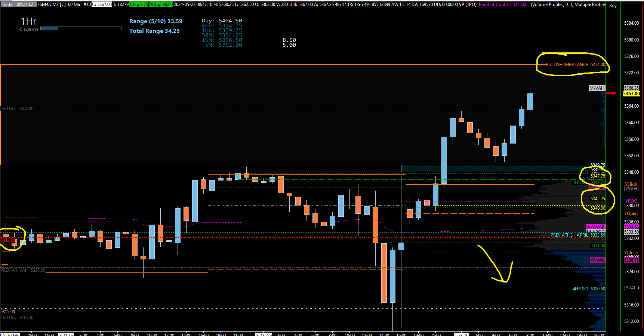644x336 pixels.
Task: Click the yellow 5367.00 current price marker
Action: click(631, 94)
